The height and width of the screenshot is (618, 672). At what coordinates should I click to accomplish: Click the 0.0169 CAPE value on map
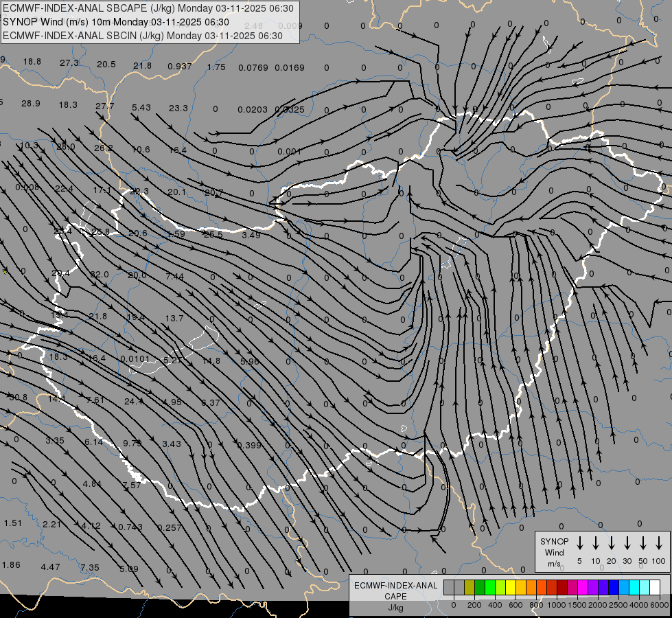point(290,68)
